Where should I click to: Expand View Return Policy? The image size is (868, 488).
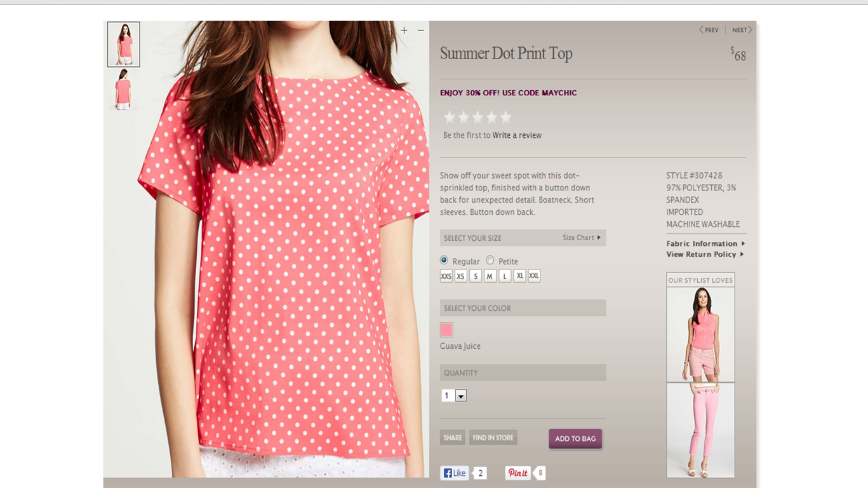pos(705,254)
